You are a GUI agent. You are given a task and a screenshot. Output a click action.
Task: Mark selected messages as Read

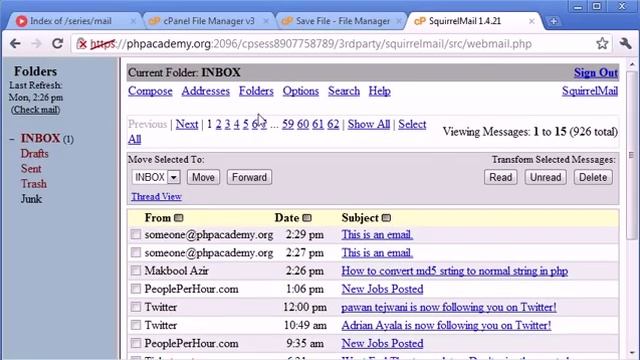coord(500,177)
